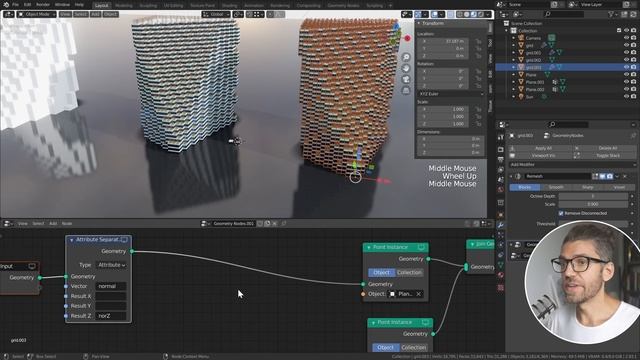Image resolution: width=640 pixels, height=360 pixels.
Task: Open the Modifier properties wrench tab
Action: (501, 225)
